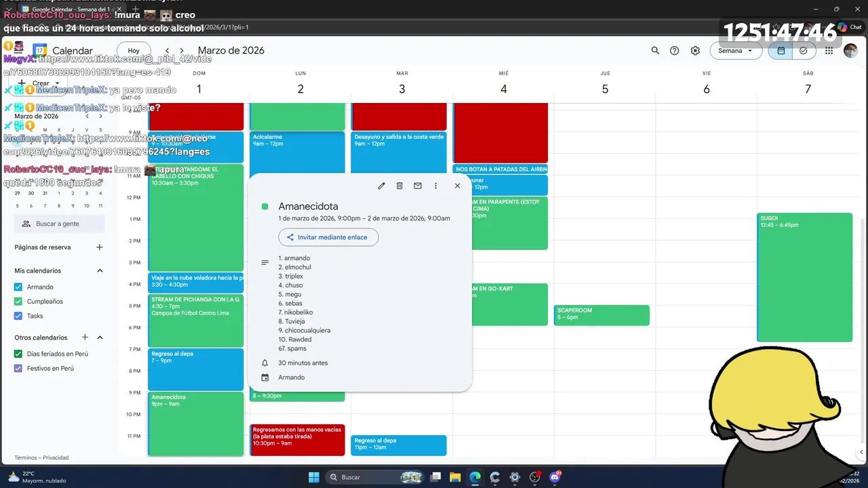Screen dimensions: 868x488
Task: Open the calendar search icon
Action: pos(655,51)
